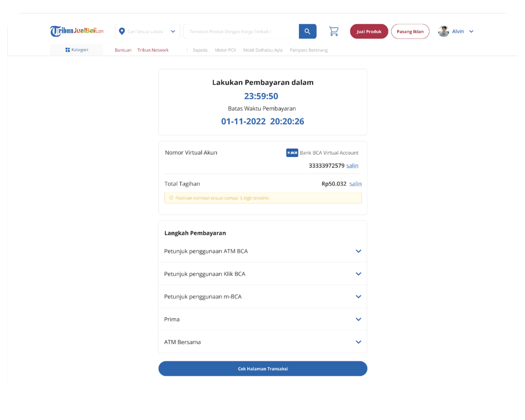Expand Petunjuk penggunaan m-BCA
Screen dimensions: 525x420
(x=262, y=296)
